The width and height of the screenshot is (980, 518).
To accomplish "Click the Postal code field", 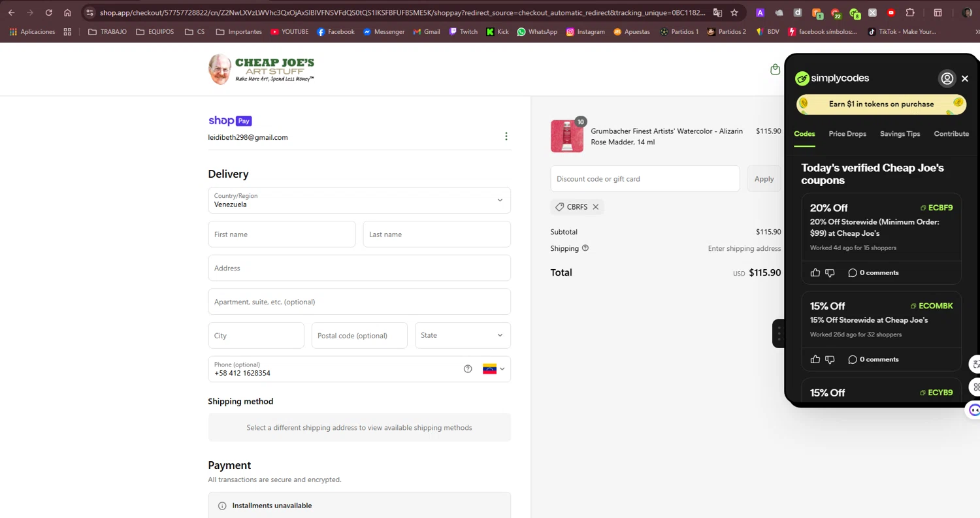I will click(x=359, y=335).
